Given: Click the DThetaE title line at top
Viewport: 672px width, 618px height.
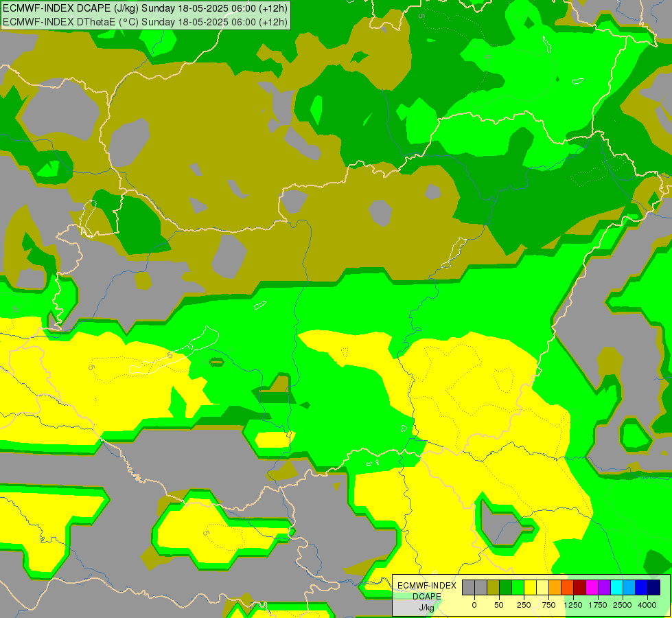Looking at the screenshot, I should [x=145, y=22].
